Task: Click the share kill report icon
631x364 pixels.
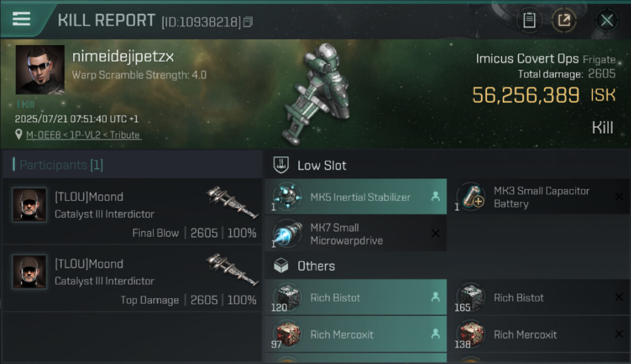Action: pos(564,20)
